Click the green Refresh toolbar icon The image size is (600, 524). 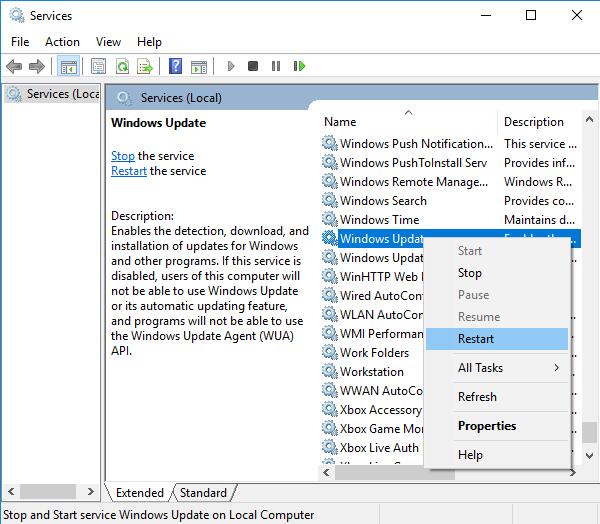click(122, 67)
